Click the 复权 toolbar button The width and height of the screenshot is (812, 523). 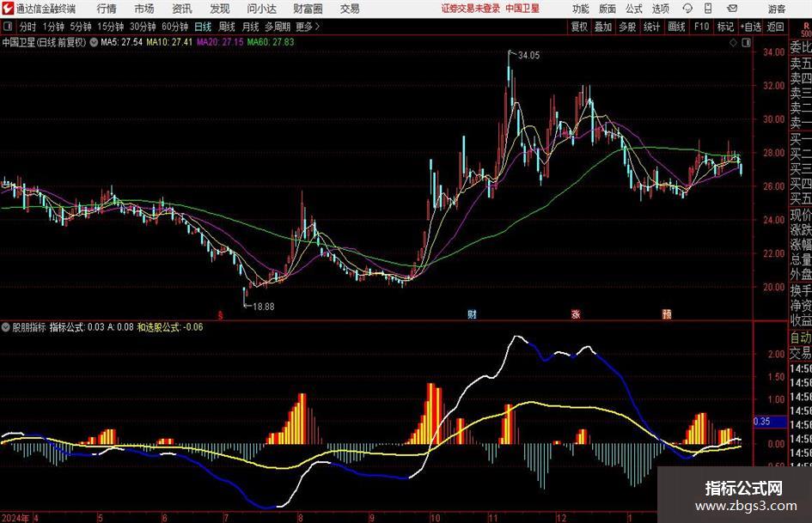(579, 27)
